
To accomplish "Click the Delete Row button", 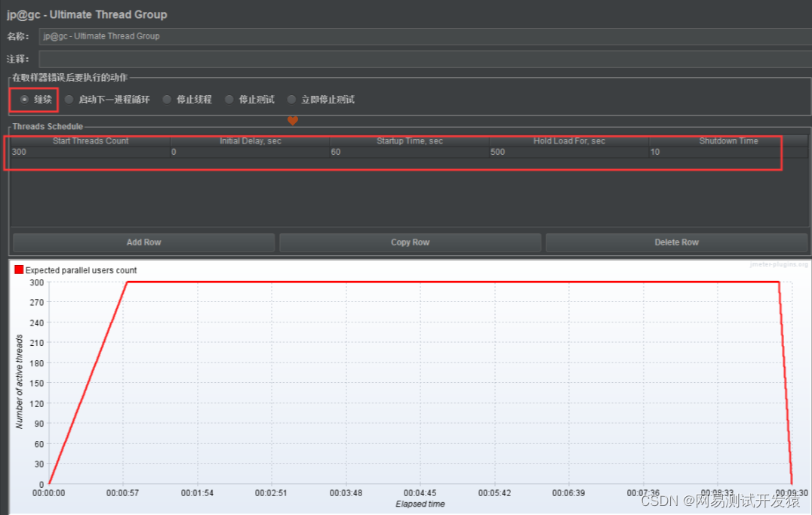I will (676, 242).
